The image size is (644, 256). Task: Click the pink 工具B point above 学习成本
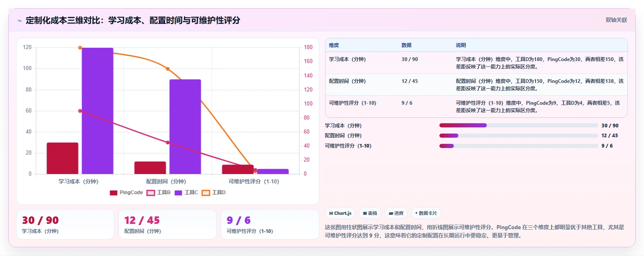tap(80, 111)
